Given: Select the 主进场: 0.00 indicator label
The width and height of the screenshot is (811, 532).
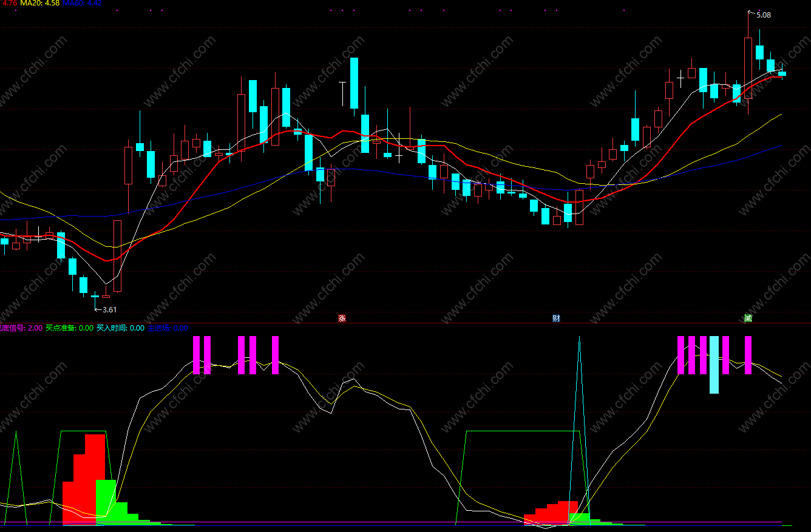Looking at the screenshot, I should point(168,328).
